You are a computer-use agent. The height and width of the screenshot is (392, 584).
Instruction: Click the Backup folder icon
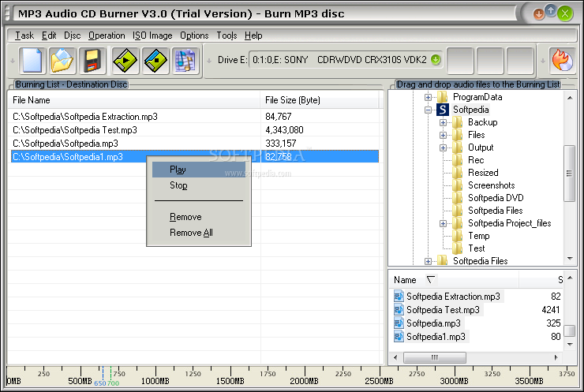pyautogui.click(x=458, y=122)
